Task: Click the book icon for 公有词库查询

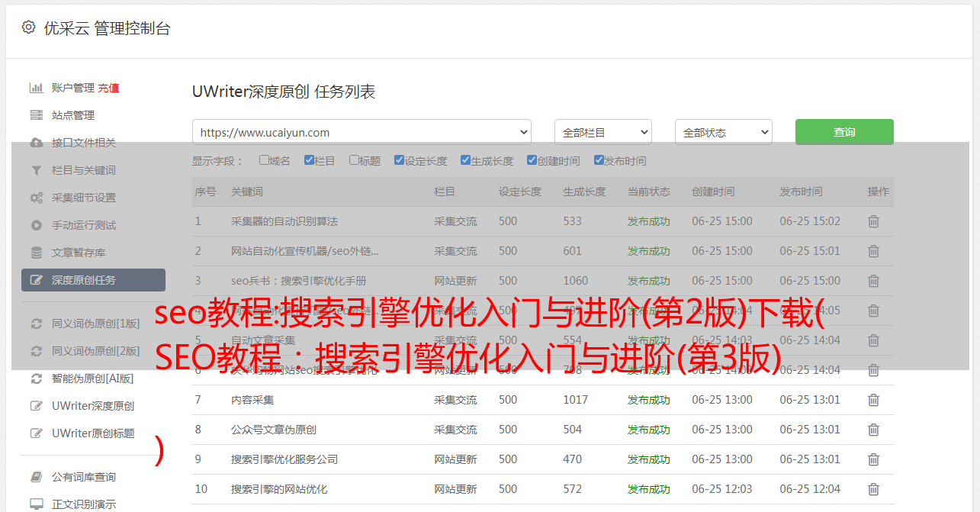Action: (x=36, y=477)
